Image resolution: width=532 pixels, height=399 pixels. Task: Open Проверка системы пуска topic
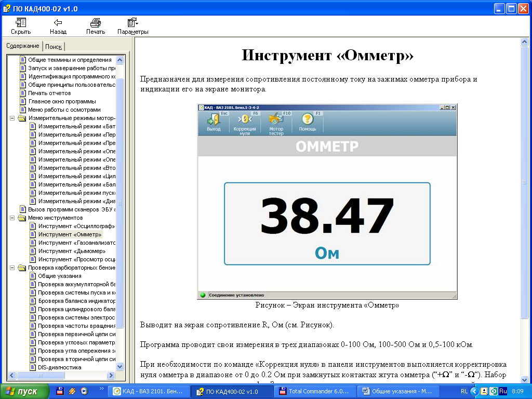77,292
